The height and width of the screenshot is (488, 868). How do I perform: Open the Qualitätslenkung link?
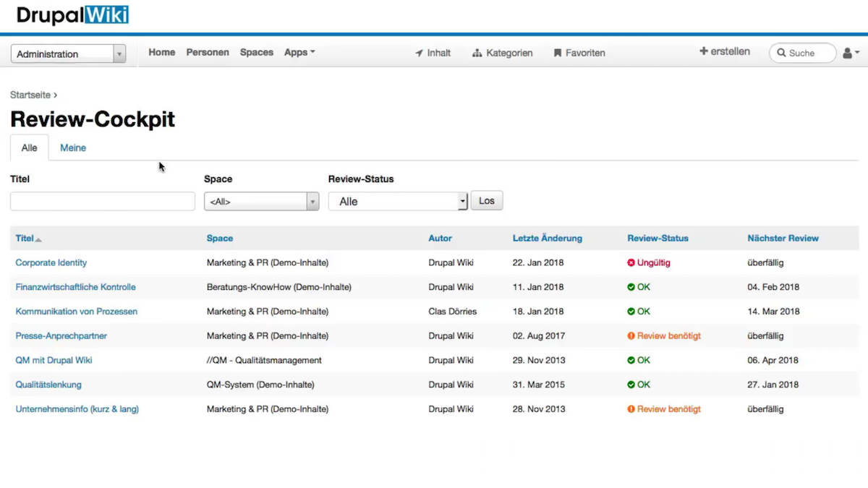48,385
